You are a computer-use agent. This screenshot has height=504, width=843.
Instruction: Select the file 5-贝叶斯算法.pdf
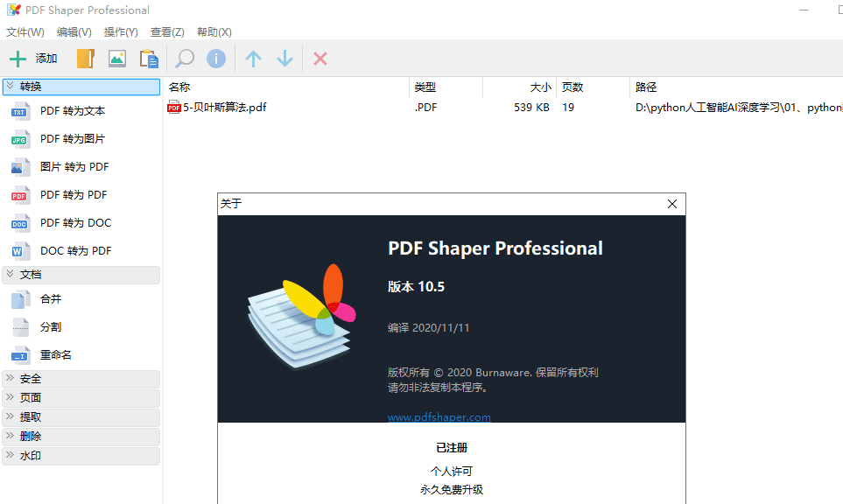(x=225, y=108)
